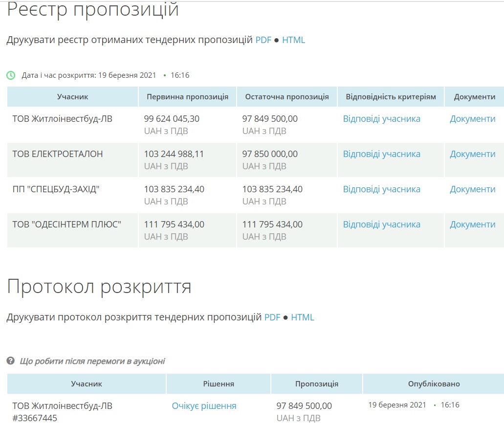Open documents of ТОВ ЕЛЕКТРОЕТАЛОН
The image size is (504, 428).
pyautogui.click(x=472, y=154)
